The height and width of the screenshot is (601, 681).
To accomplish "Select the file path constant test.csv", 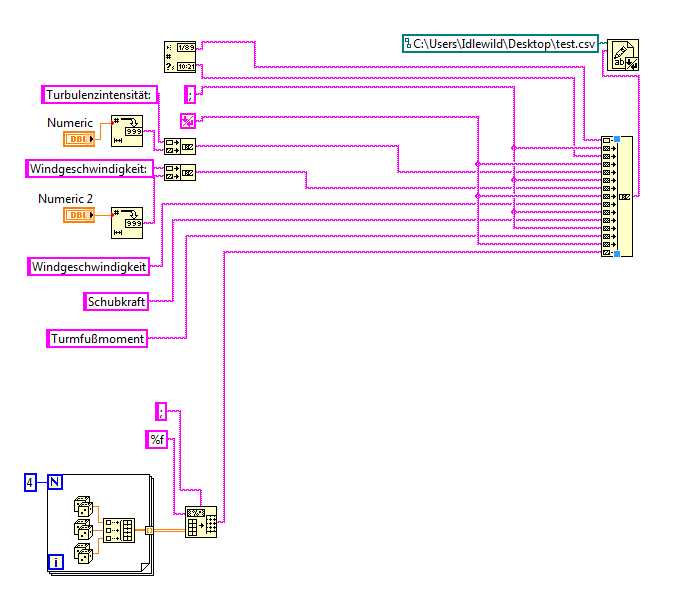I will [x=500, y=43].
